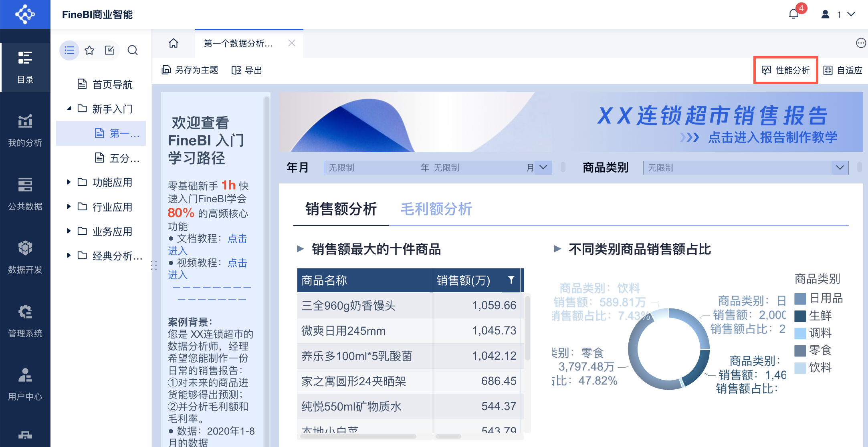Click the 管理系统 gear icon
The height and width of the screenshot is (447, 868).
click(25, 312)
